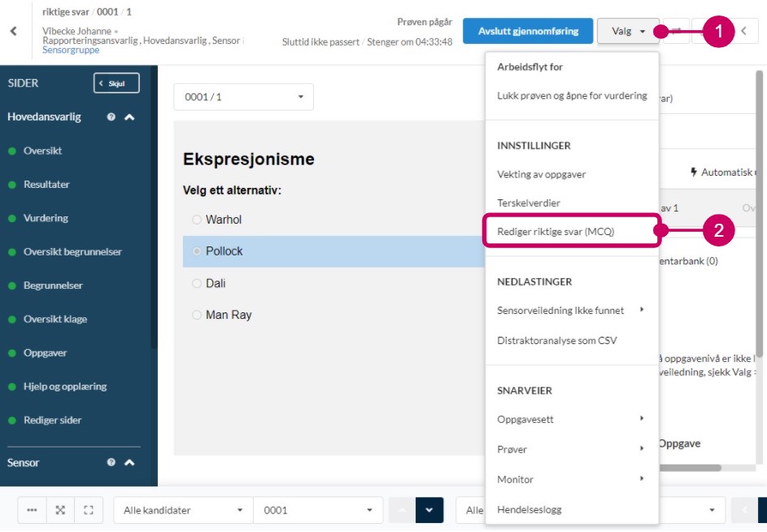The width and height of the screenshot is (767, 532).
Task: Go back with the top-left arrow
Action: [x=14, y=32]
